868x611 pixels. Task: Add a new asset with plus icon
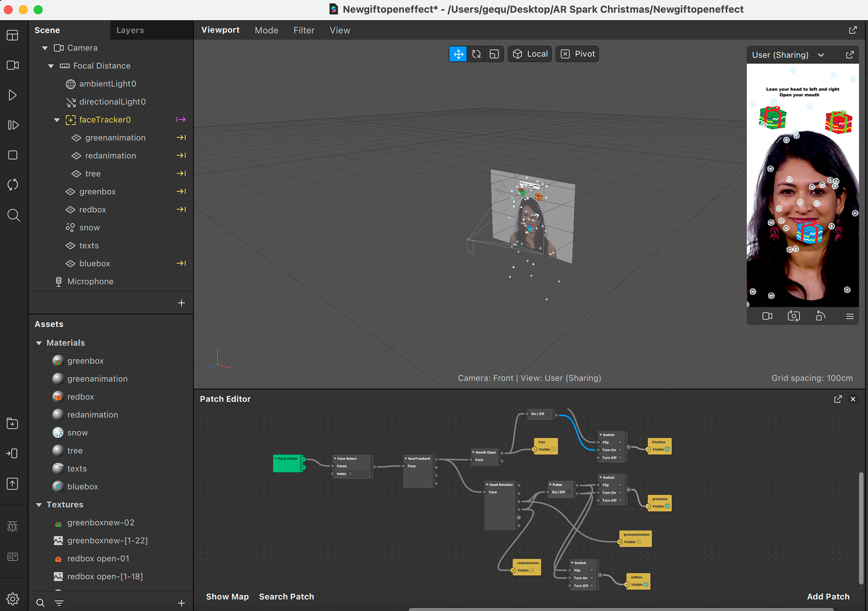[x=181, y=602]
